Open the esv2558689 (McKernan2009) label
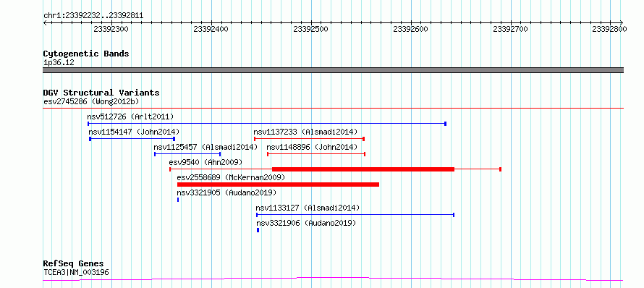This screenshot has height=288, width=644. 231,177
